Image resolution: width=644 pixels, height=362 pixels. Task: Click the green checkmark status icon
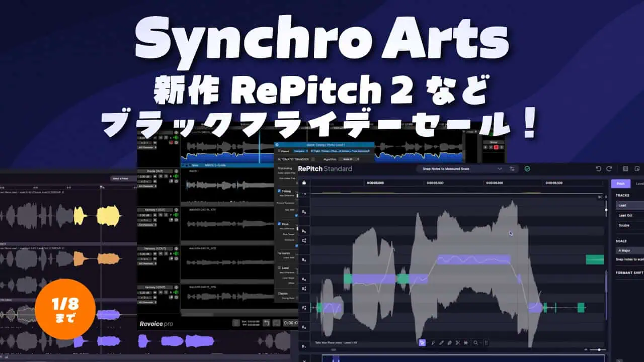[x=527, y=169]
